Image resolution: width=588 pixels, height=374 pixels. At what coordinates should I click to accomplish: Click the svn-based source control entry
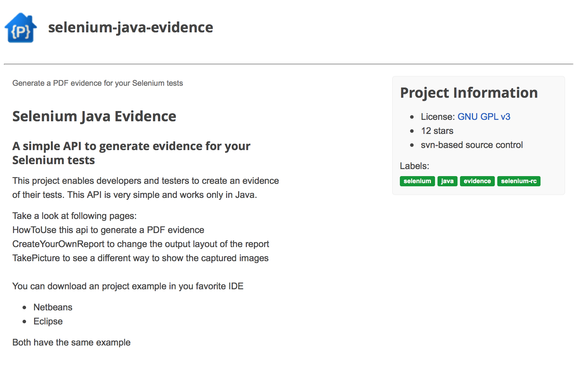click(472, 144)
